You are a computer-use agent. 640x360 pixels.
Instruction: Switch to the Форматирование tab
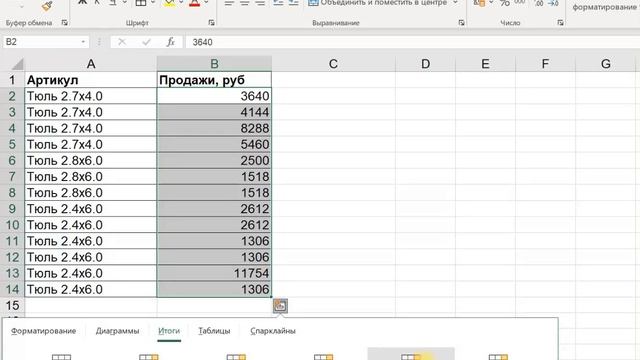[43, 331]
